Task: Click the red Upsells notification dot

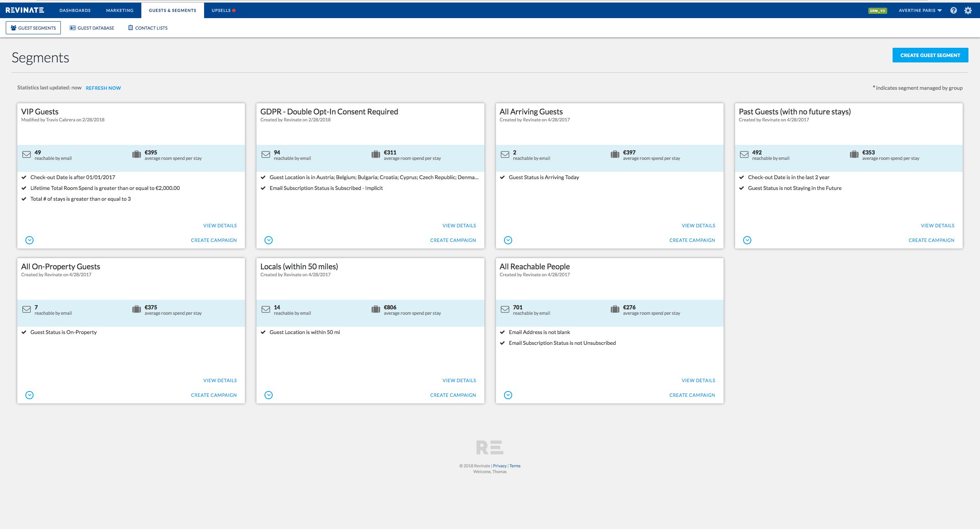Action: [234, 10]
